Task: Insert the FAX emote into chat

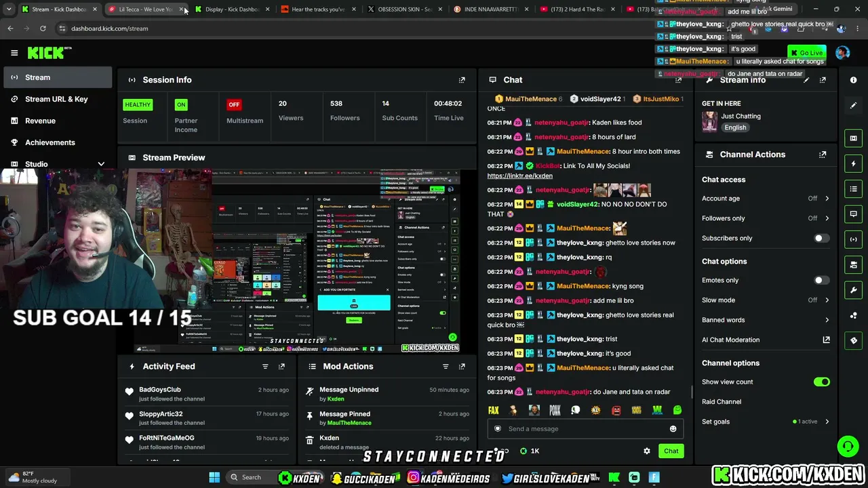Action: pyautogui.click(x=494, y=410)
